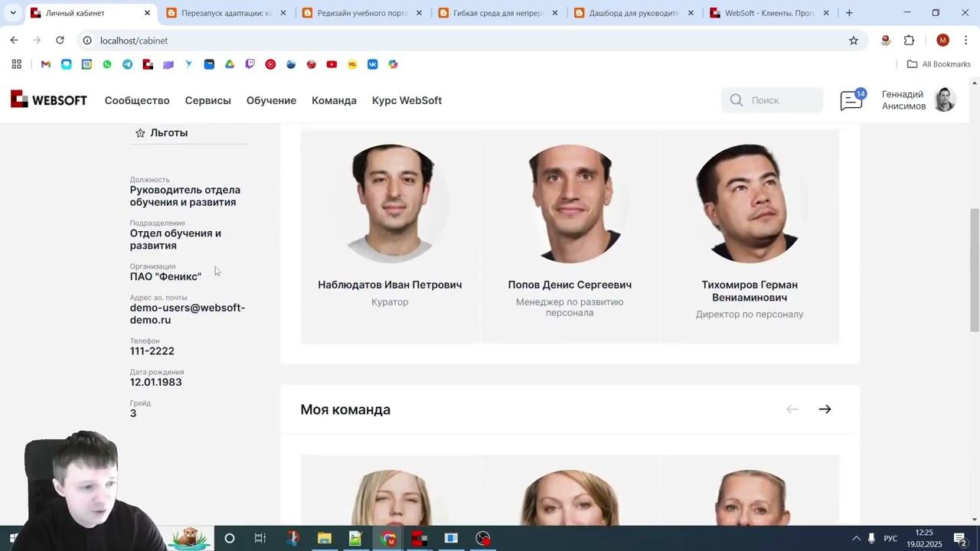Click Попов Денис Сергеевич photo
Viewport: 980px width, 551px height.
click(x=570, y=203)
